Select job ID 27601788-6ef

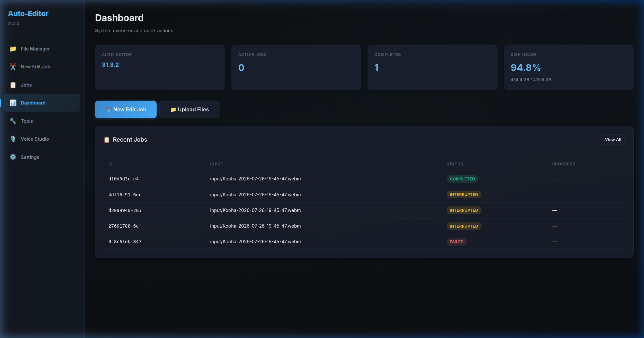125,226
